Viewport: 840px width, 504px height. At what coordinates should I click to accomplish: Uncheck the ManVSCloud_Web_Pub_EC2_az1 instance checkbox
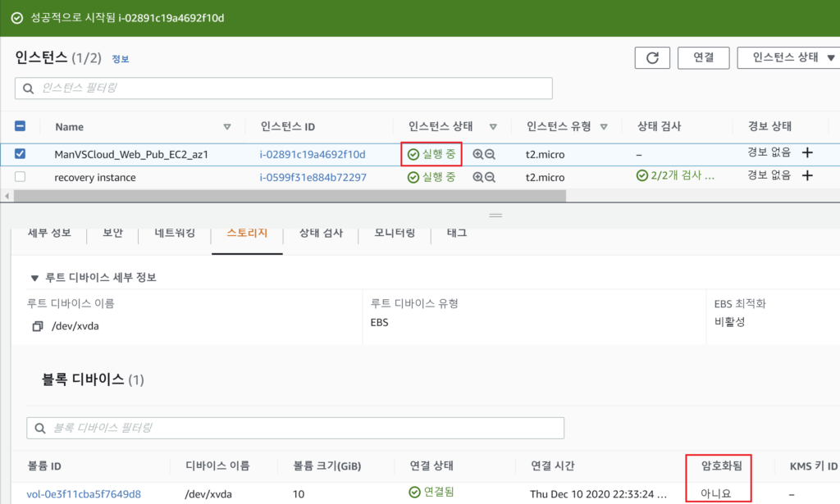tap(21, 153)
